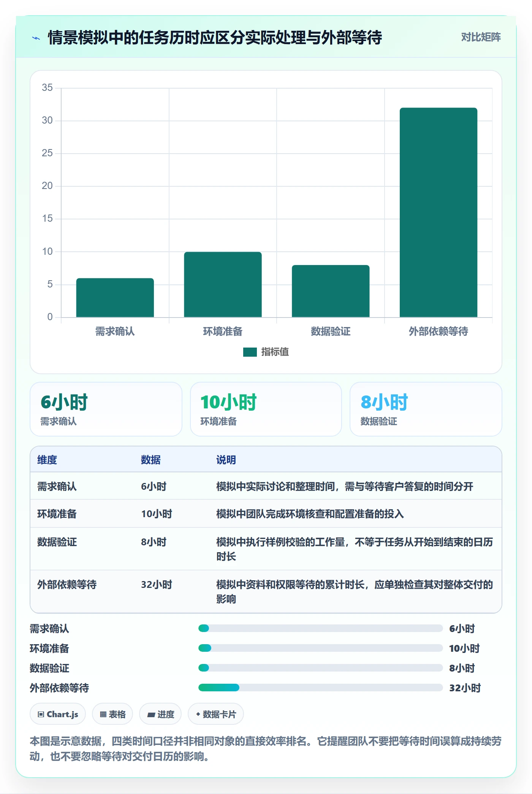This screenshot has height=794, width=532.
Task: Open the 8小时 数据验证 data card
Action: (426, 409)
